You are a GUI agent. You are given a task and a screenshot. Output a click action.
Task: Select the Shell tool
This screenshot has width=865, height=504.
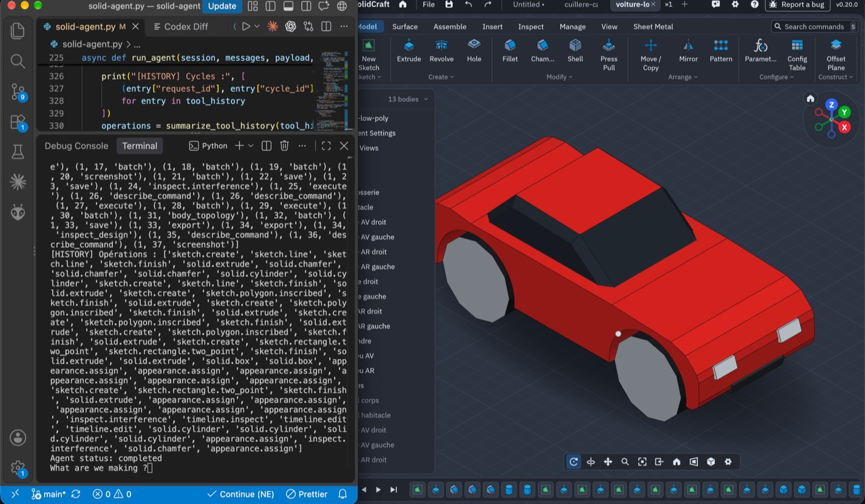pos(575,51)
